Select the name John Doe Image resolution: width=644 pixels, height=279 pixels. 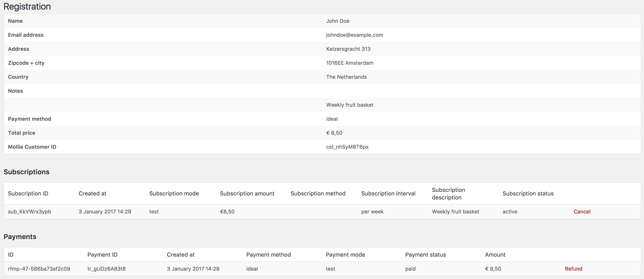click(338, 21)
